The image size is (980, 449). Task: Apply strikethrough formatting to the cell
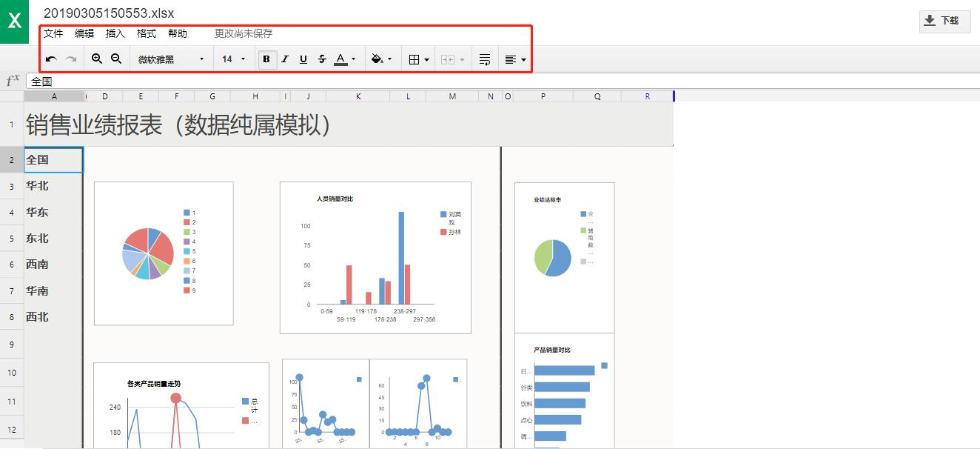tap(321, 59)
